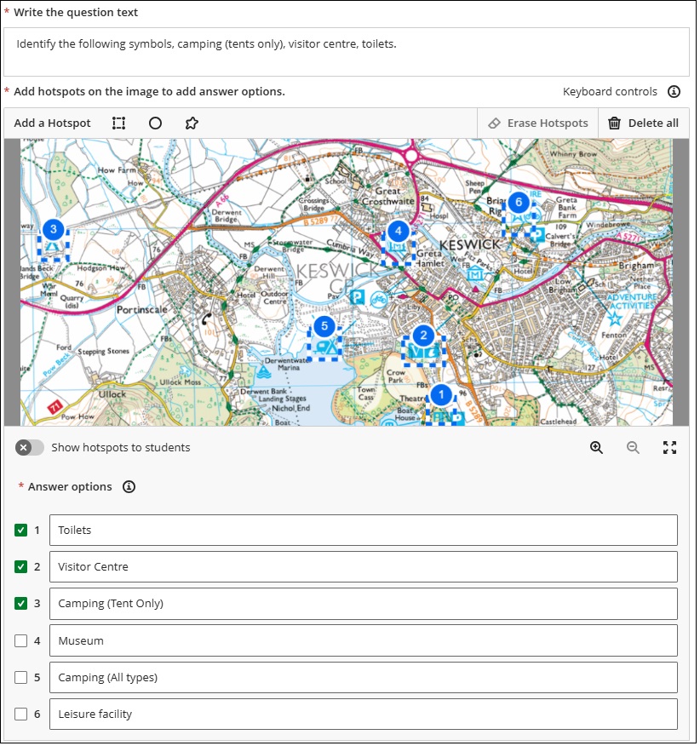Select hotspot marker 3 on map
700x746 pixels.
click(54, 229)
